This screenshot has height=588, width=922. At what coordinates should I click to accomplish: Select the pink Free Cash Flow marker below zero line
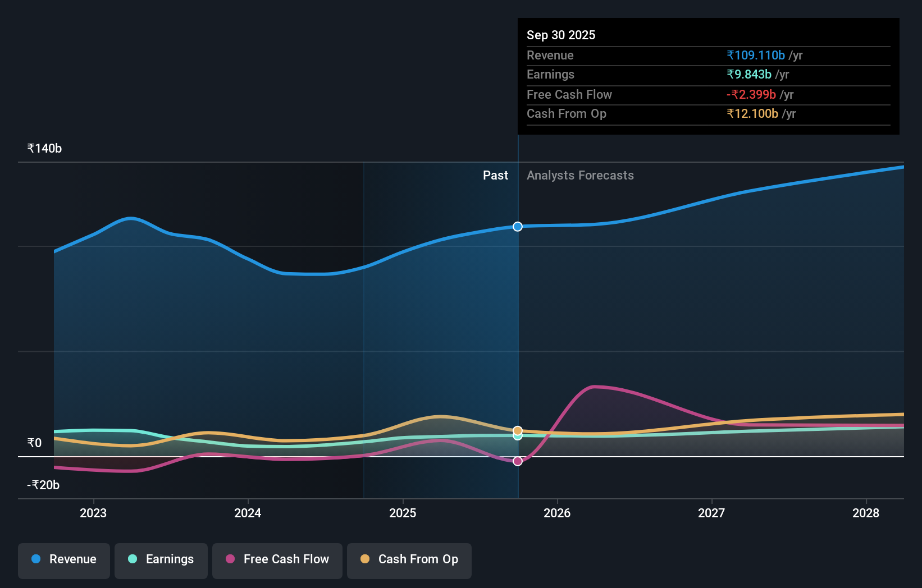[517, 461]
